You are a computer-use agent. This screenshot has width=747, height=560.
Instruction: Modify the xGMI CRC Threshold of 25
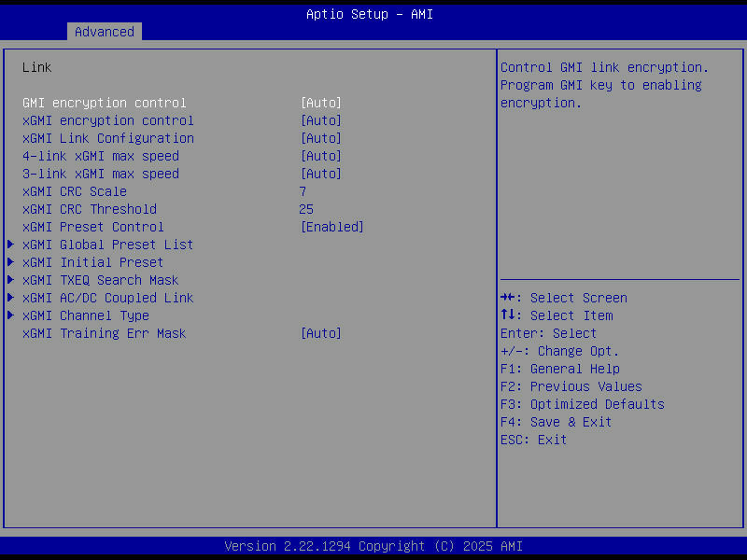coord(305,208)
